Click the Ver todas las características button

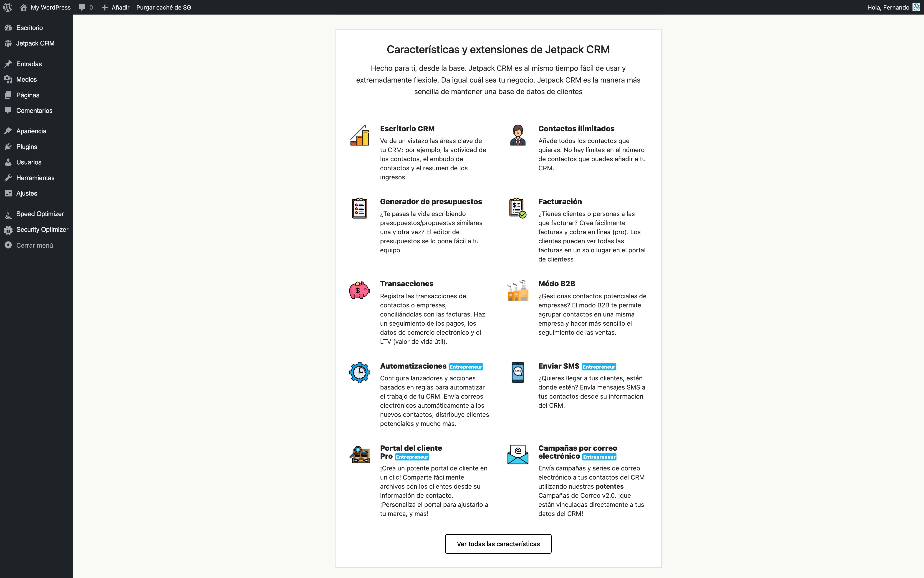coord(498,544)
